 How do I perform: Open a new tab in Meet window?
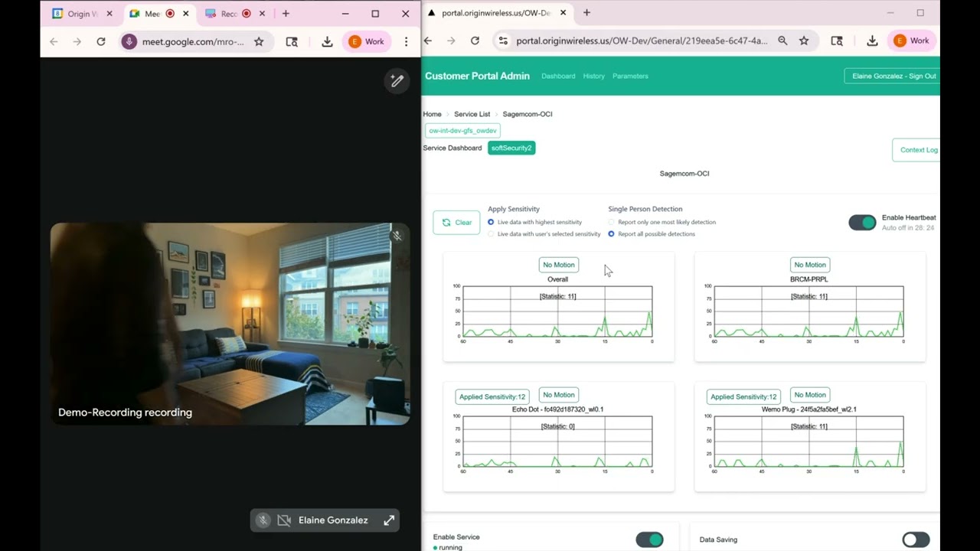tap(286, 14)
